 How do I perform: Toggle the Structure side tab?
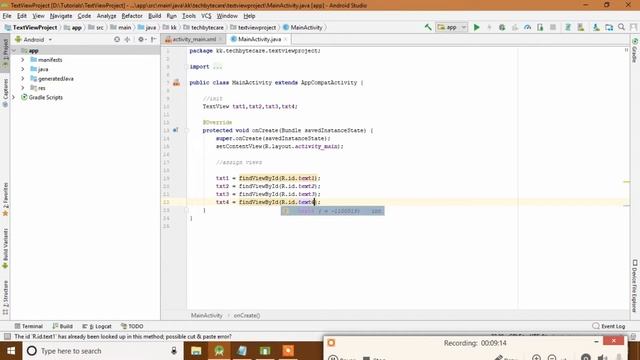tap(5, 297)
